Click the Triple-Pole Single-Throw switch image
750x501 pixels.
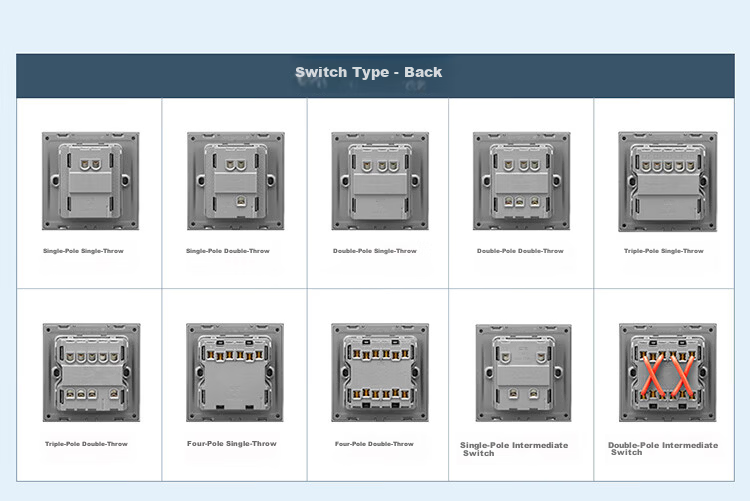click(668, 181)
